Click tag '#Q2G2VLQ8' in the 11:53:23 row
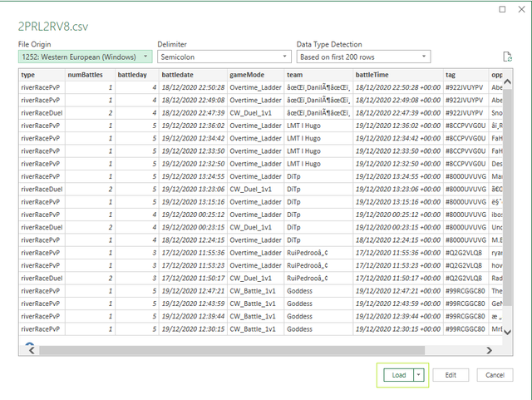 (x=465, y=265)
